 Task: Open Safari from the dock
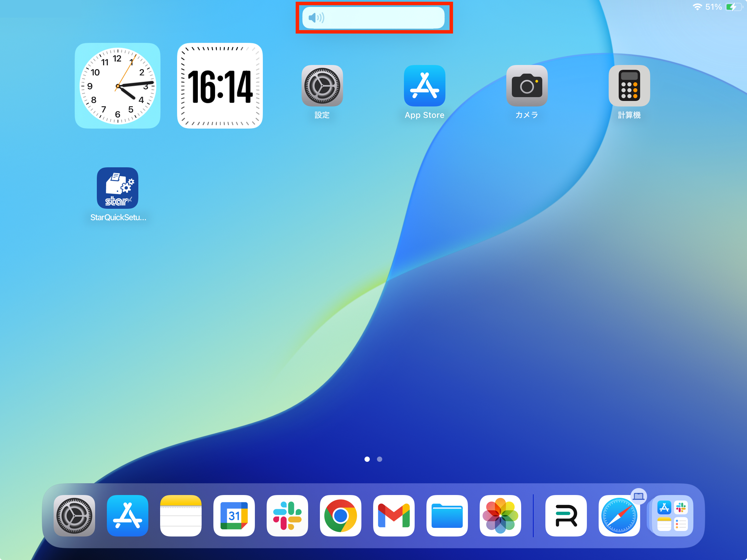pos(619,515)
